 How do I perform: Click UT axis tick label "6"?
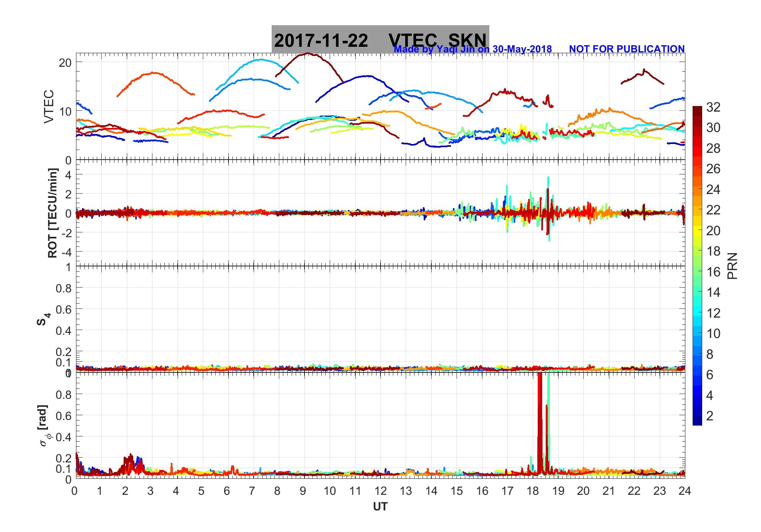click(x=227, y=491)
